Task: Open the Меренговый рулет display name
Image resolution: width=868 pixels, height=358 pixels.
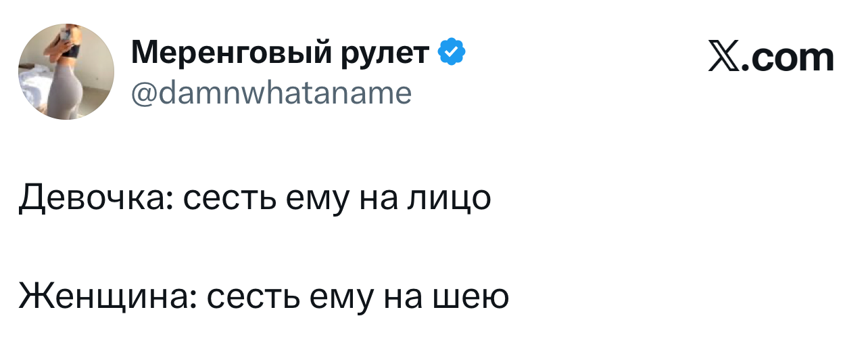Action: 280,52
